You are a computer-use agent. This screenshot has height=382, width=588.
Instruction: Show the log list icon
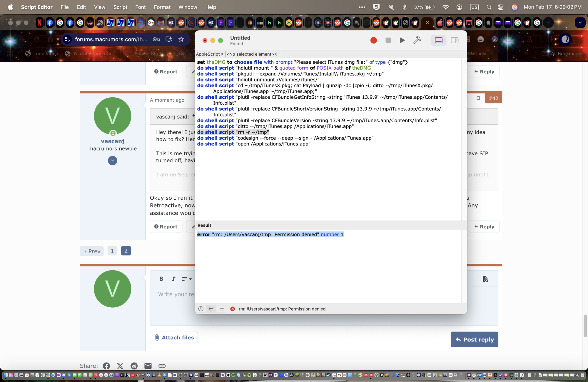(x=221, y=309)
